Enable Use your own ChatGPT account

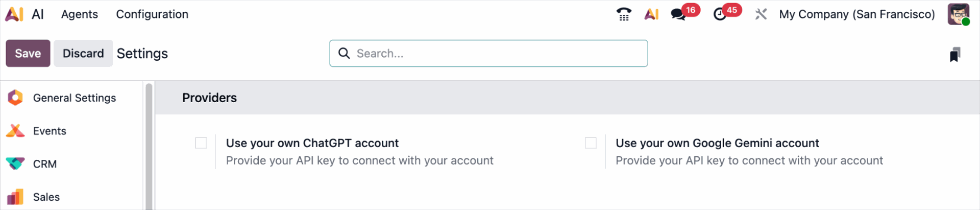tap(201, 143)
